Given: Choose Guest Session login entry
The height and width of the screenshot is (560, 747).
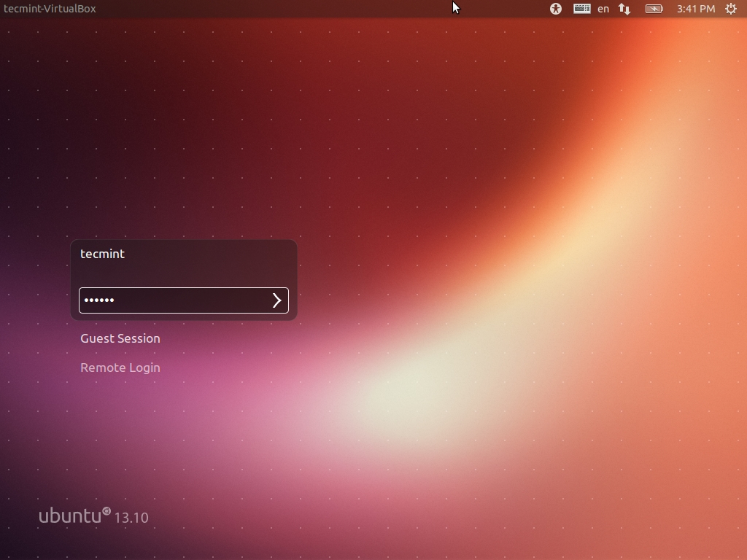Looking at the screenshot, I should click(x=120, y=338).
